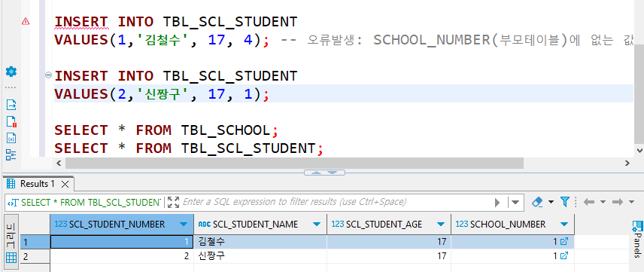
Task: Clear filters with the eraser icon
Action: [x=537, y=202]
